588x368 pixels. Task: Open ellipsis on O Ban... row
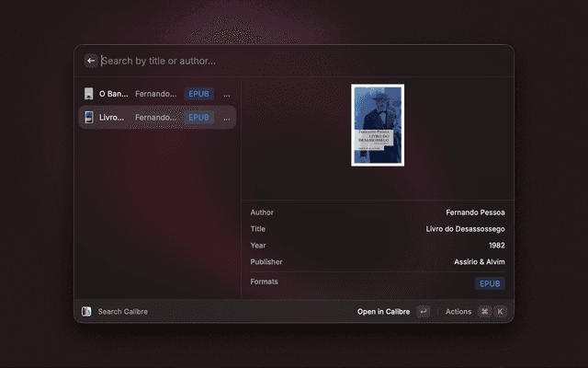(227, 95)
